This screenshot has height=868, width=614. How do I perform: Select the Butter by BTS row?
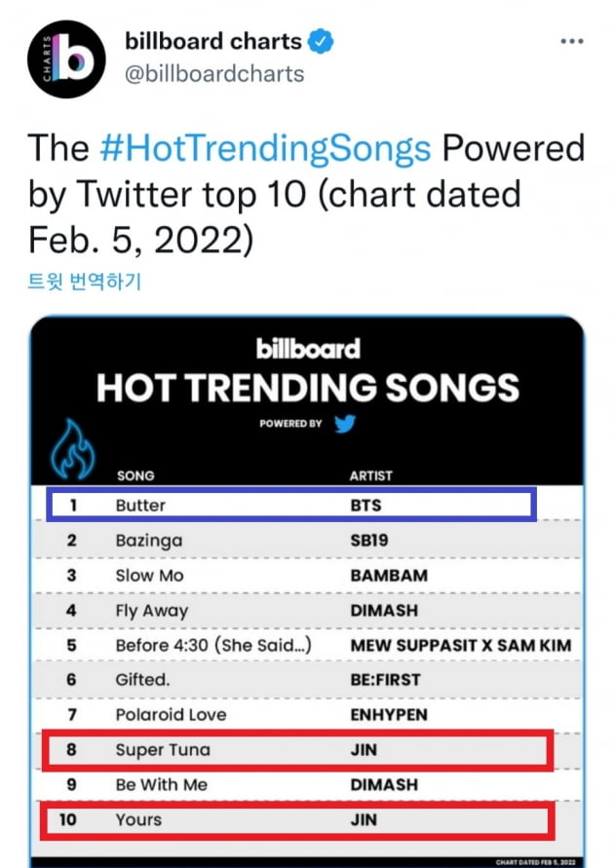coord(291,505)
